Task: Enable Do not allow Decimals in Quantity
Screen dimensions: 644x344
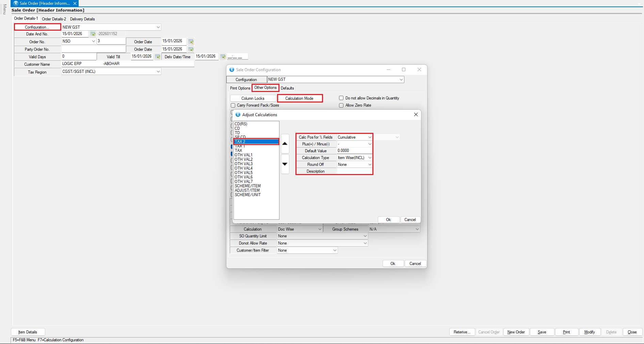Action: point(341,98)
